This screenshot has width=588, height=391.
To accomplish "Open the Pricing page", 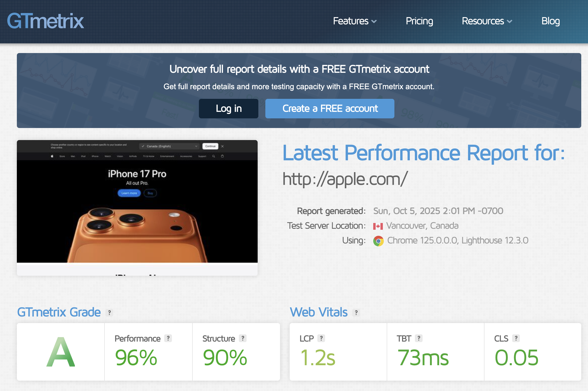I will (419, 21).
